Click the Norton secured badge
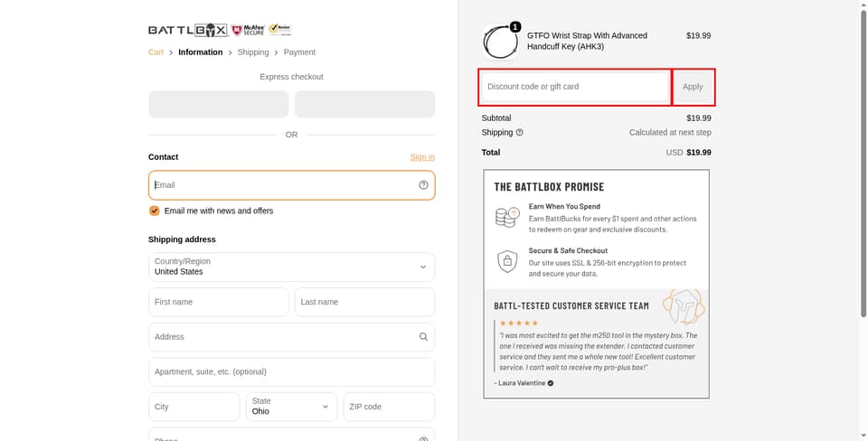868x441 pixels. (x=280, y=29)
